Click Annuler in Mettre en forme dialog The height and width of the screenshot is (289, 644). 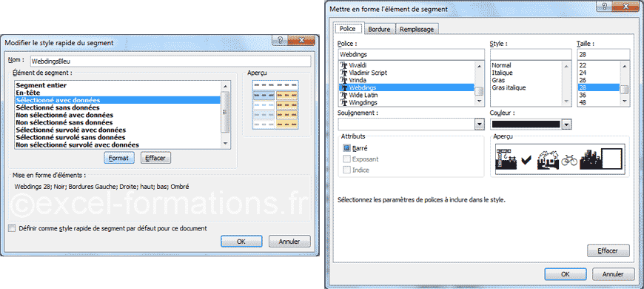613,273
